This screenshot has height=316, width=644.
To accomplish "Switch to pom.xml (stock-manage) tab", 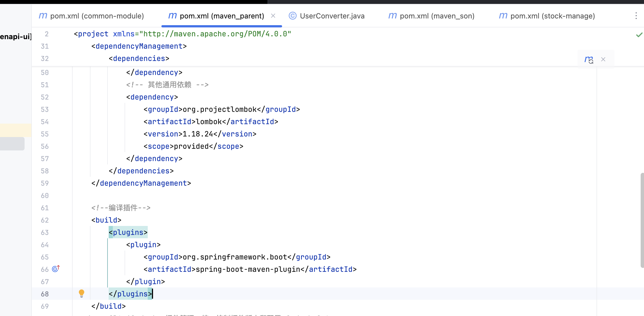I will (552, 16).
